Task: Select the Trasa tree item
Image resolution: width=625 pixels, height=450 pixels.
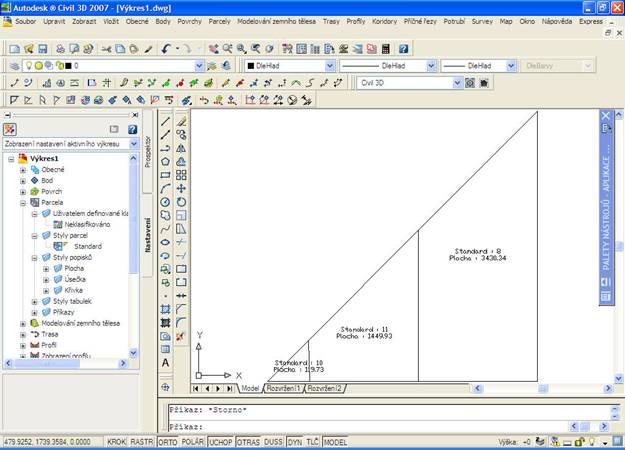Action: [x=49, y=334]
